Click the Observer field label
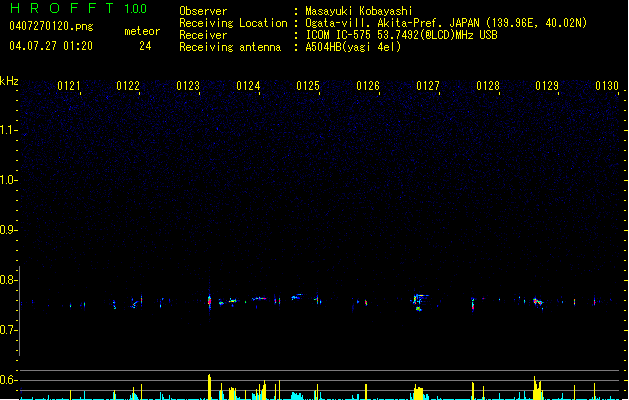 [203, 11]
